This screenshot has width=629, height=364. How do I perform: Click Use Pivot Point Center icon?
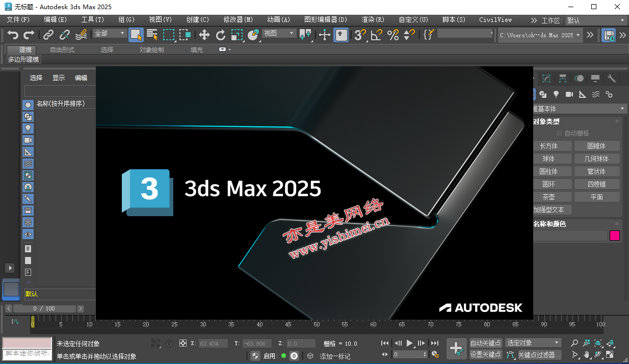click(305, 35)
